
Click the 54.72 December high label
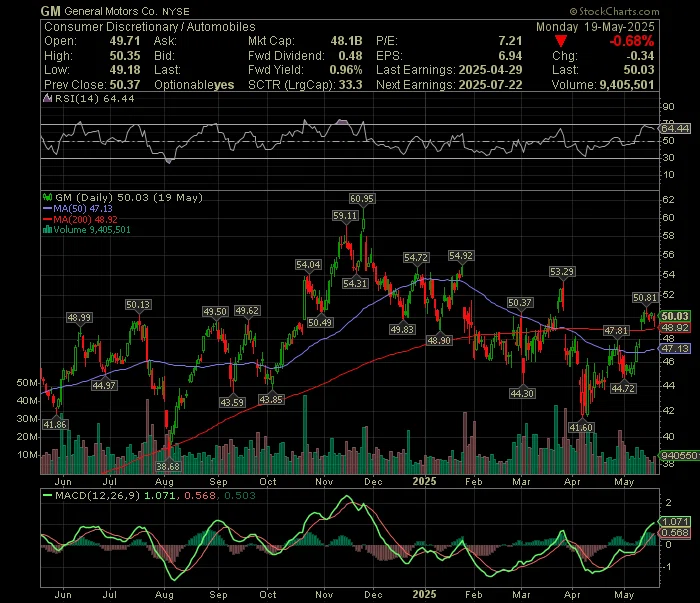click(x=416, y=258)
